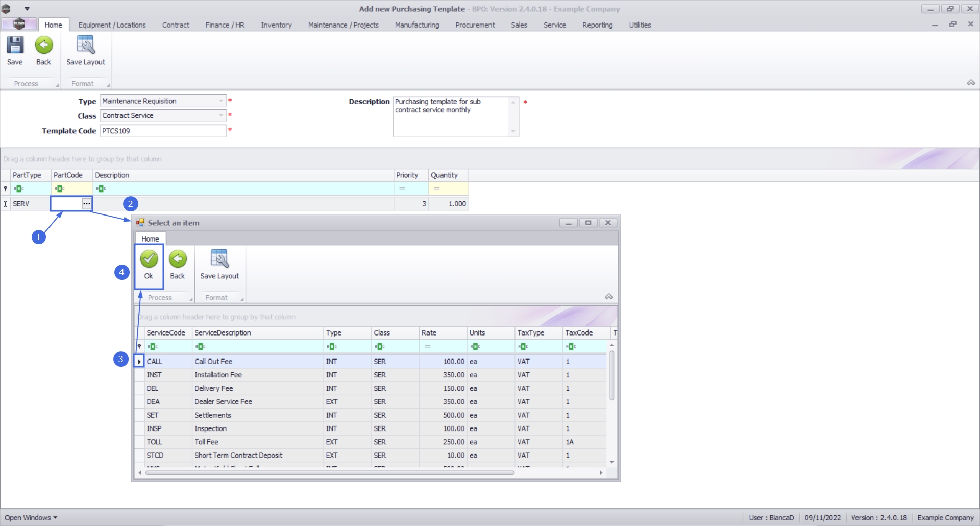Image resolution: width=980 pixels, height=526 pixels.
Task: Click Save Layout icon in the dialog
Action: [x=219, y=259]
